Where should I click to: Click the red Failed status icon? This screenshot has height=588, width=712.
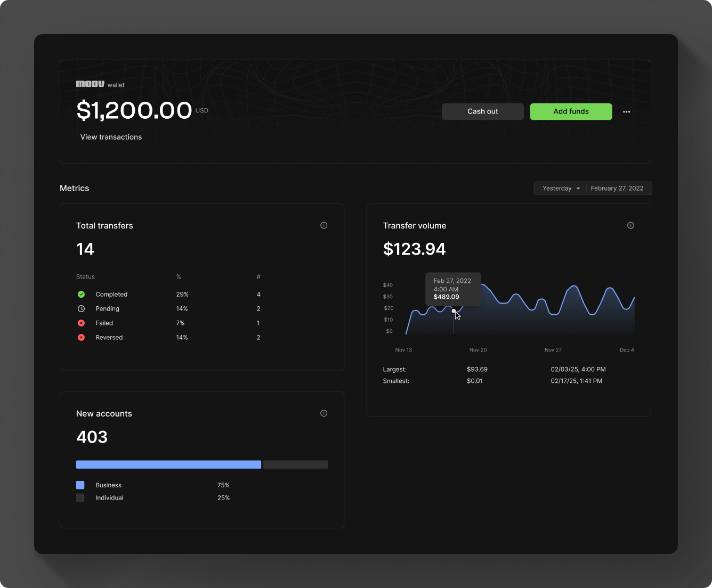coord(81,323)
